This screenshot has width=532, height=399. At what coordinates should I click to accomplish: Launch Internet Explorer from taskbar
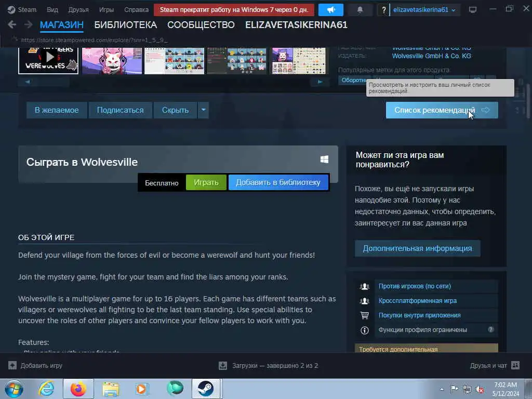46,389
